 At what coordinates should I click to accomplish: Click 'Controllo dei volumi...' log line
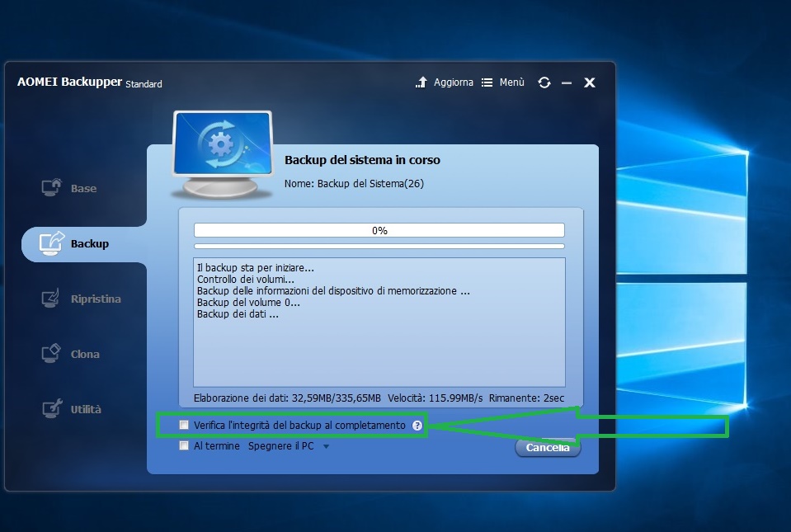pyautogui.click(x=245, y=280)
